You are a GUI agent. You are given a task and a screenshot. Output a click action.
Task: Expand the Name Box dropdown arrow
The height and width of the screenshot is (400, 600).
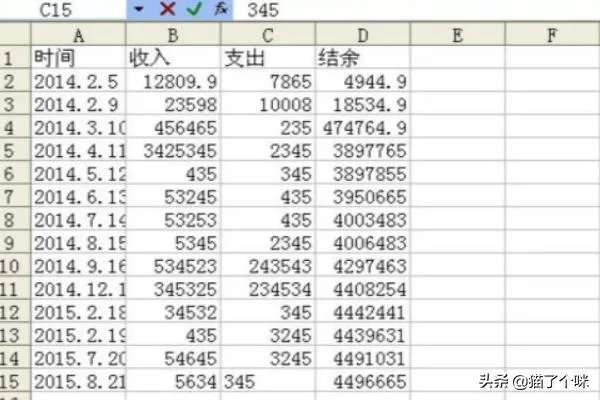coord(139,10)
